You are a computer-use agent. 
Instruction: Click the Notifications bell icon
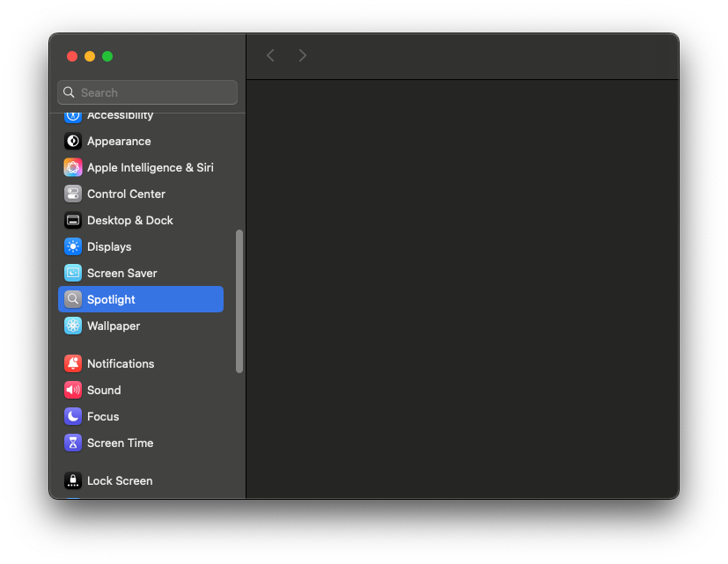pyautogui.click(x=73, y=363)
